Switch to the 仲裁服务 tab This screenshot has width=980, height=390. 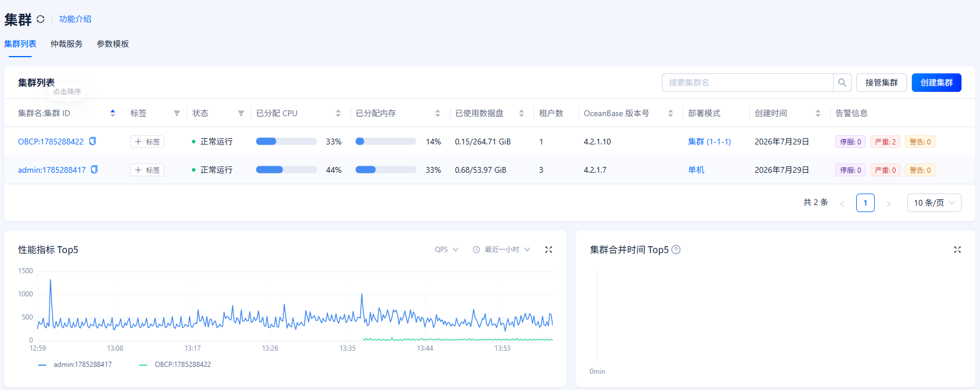(x=66, y=44)
